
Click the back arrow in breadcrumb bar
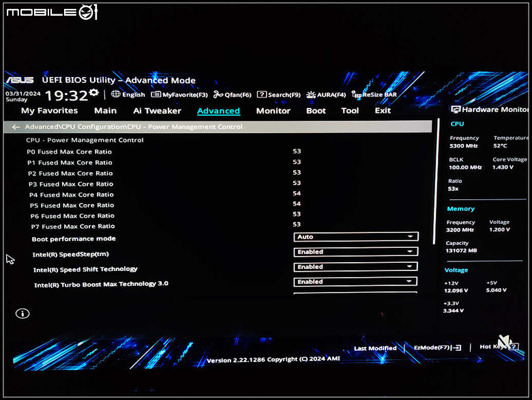[16, 128]
